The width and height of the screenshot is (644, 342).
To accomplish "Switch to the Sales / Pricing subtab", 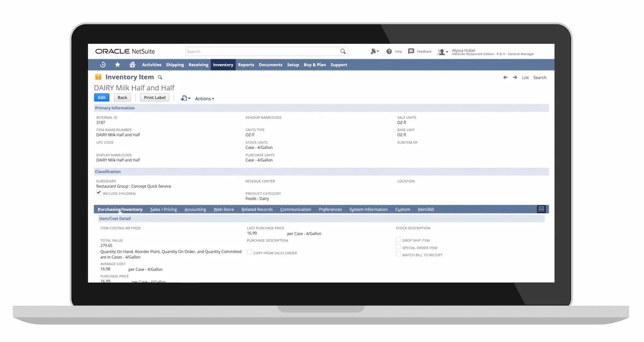I will pos(164,209).
